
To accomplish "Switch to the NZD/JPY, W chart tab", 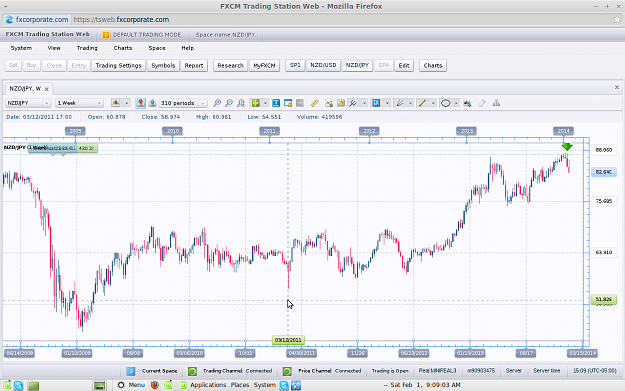I will 25,88.
